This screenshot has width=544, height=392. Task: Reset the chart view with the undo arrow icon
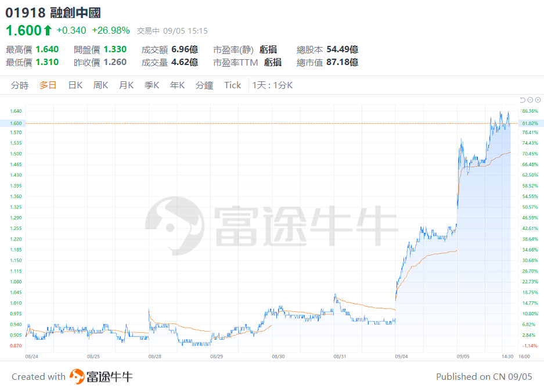point(523,100)
